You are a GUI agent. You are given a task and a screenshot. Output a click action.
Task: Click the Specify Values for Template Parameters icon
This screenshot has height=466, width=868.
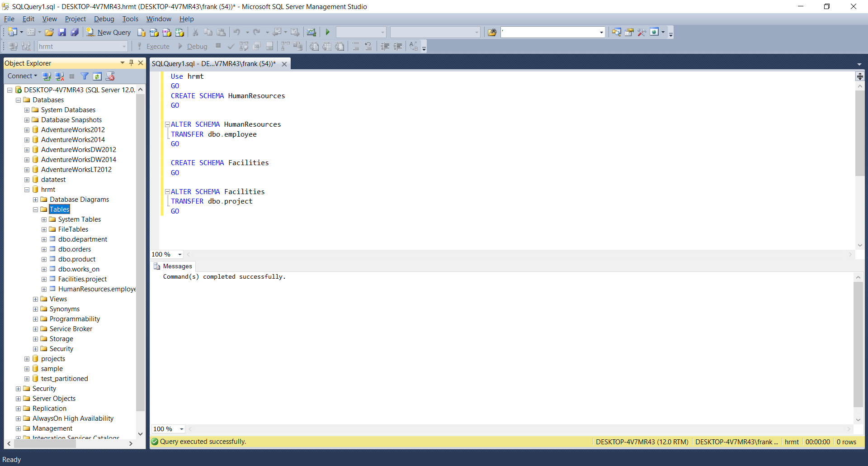pyautogui.click(x=414, y=46)
